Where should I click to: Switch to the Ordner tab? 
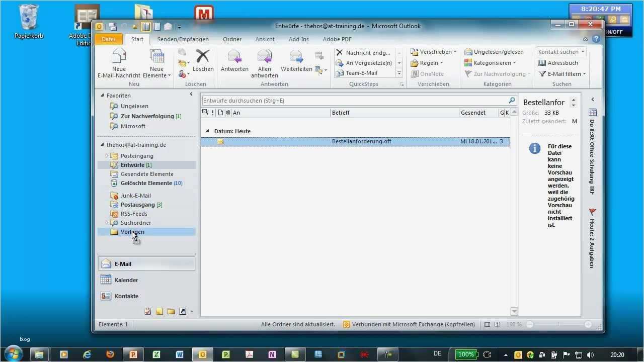pos(232,39)
